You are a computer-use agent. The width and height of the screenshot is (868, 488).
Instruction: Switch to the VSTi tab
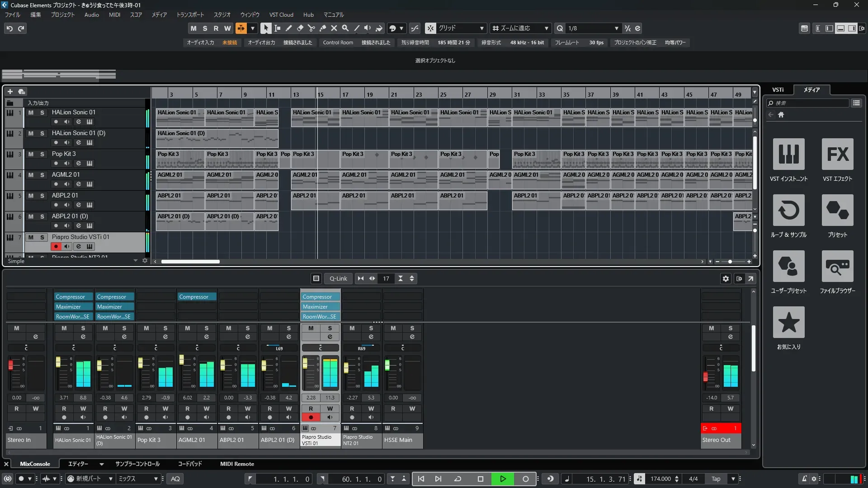(x=778, y=90)
